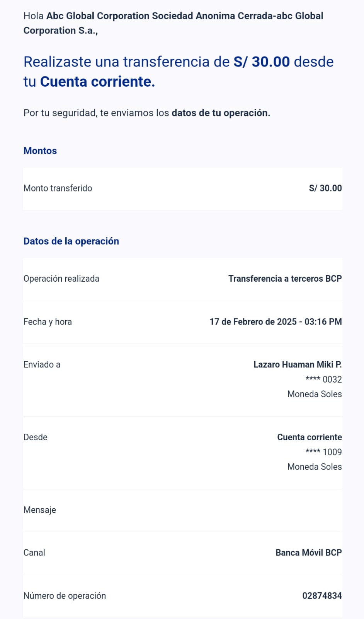Click the "Datos de la operación" heading
364x619 pixels.
71,241
